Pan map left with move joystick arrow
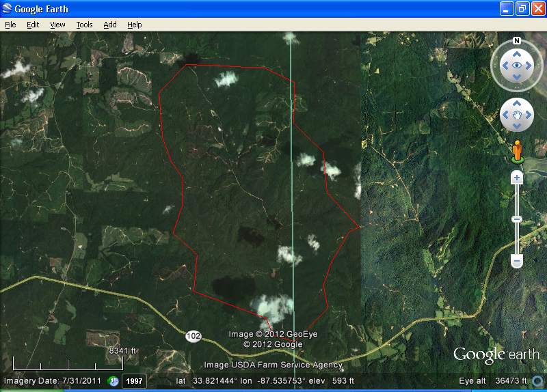Screen dimensions: 547x392 pos(507,115)
